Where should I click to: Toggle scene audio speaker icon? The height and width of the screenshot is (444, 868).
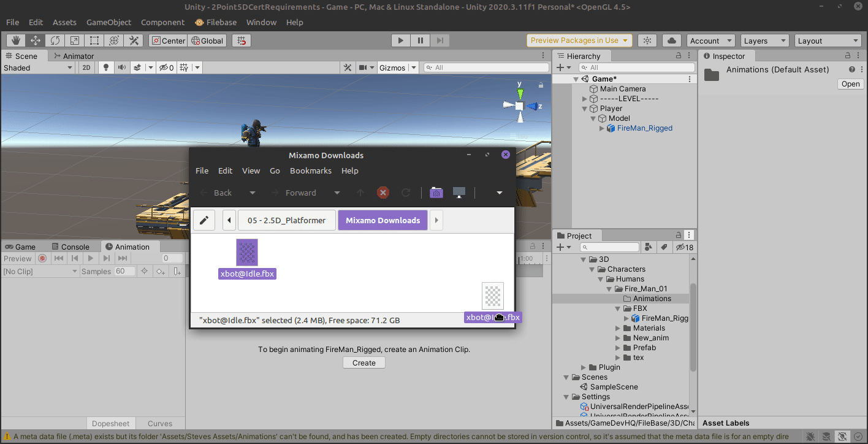pyautogui.click(x=121, y=67)
